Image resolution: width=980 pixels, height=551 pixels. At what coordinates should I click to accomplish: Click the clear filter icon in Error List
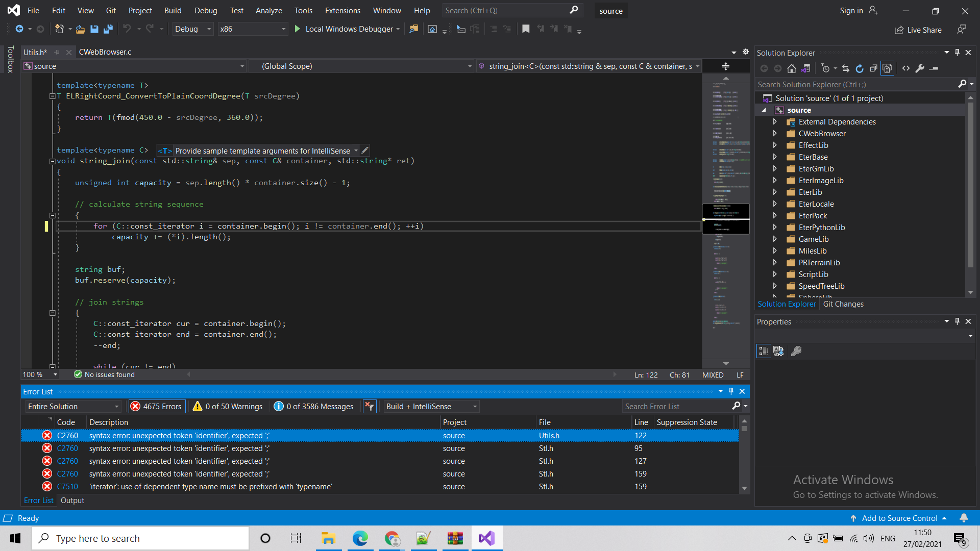click(370, 407)
